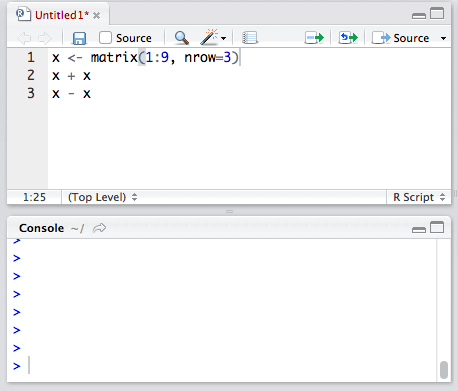The width and height of the screenshot is (458, 391).
Task: Enable the Source on Save checkbox
Action: coord(105,38)
